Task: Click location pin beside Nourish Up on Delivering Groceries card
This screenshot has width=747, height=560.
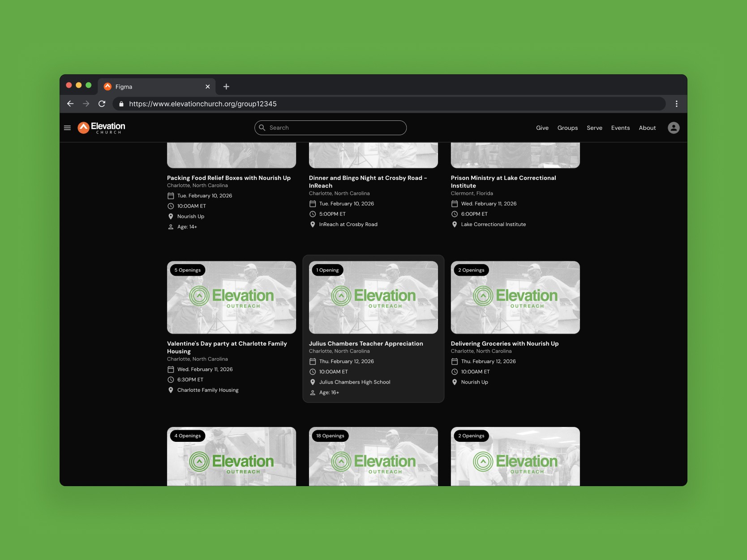Action: coord(455,382)
